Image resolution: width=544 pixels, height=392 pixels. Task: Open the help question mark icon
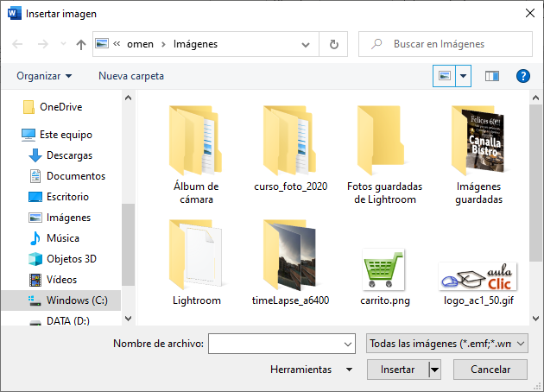(522, 76)
